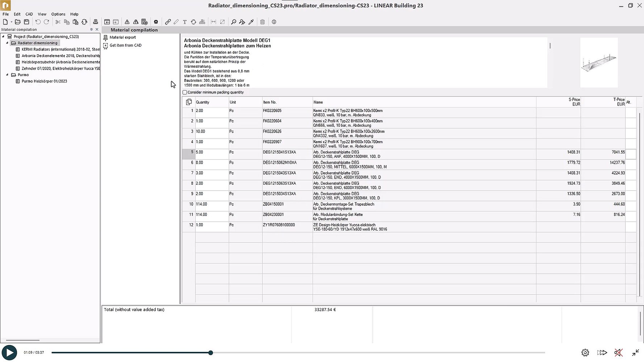Pin the Material compilation panel

point(91,30)
